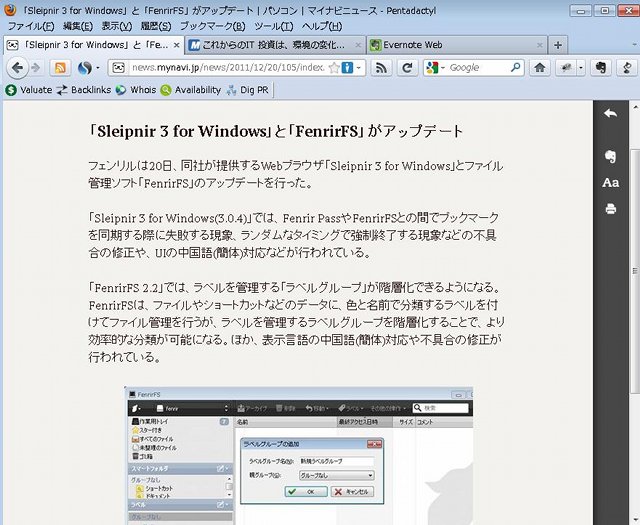640x525 pixels.
Task: Open the ヘルプ(H) menu
Action: [322, 27]
